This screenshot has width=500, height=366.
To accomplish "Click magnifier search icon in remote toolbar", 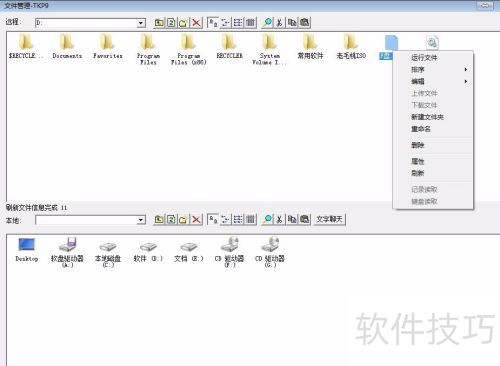I will click(x=267, y=23).
